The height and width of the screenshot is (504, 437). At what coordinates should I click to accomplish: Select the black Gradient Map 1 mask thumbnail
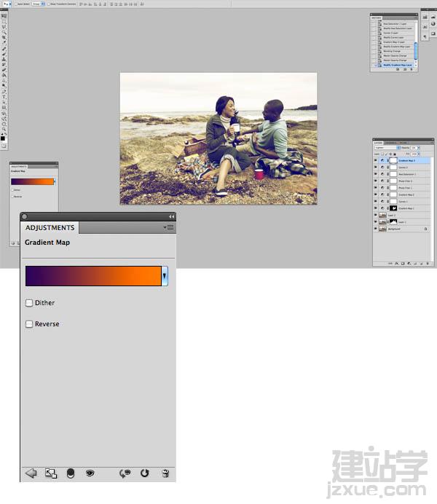tap(393, 208)
